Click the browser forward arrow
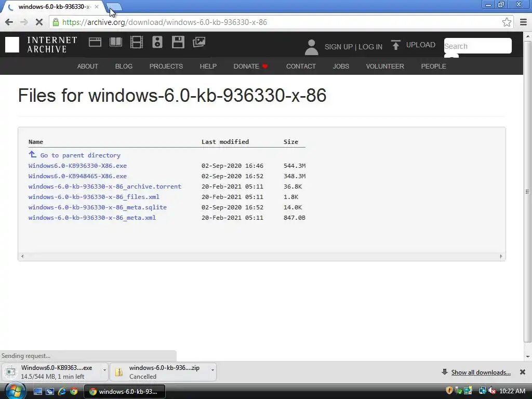 (x=24, y=22)
